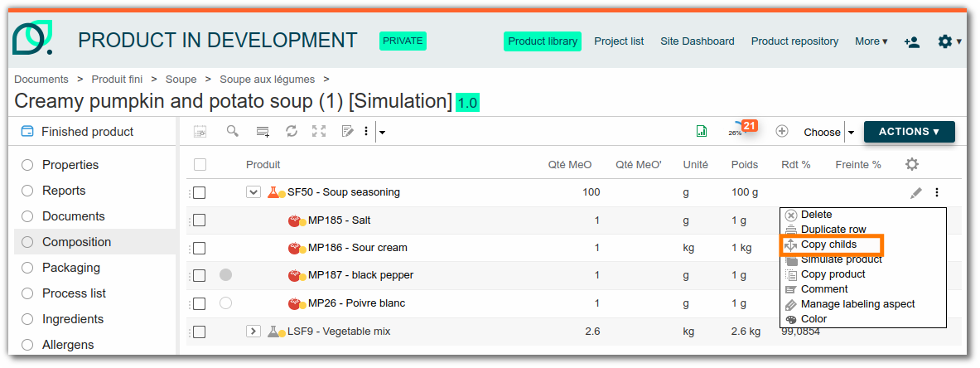The height and width of the screenshot is (368, 980).
Task: Open column settings gear in table header
Action: 912,164
